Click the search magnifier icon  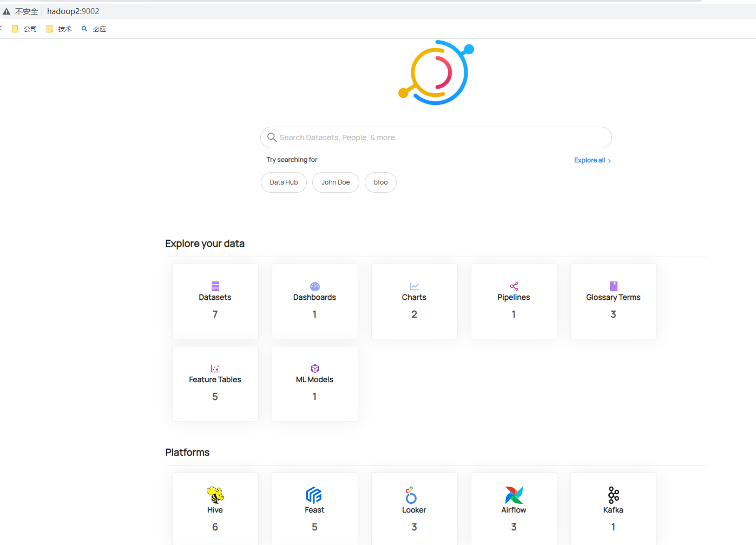click(x=272, y=137)
